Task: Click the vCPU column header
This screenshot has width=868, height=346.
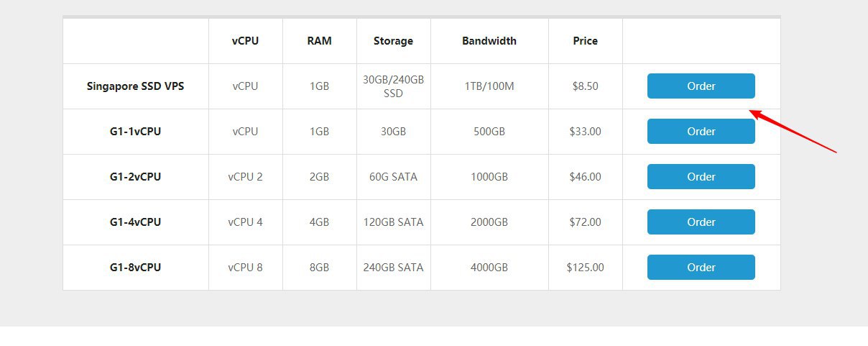Action: (x=245, y=41)
